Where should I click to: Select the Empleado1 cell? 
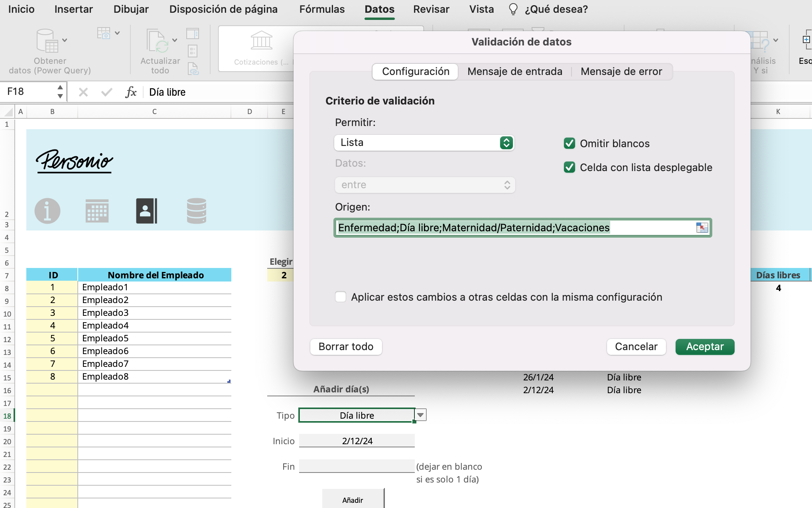[x=154, y=287]
